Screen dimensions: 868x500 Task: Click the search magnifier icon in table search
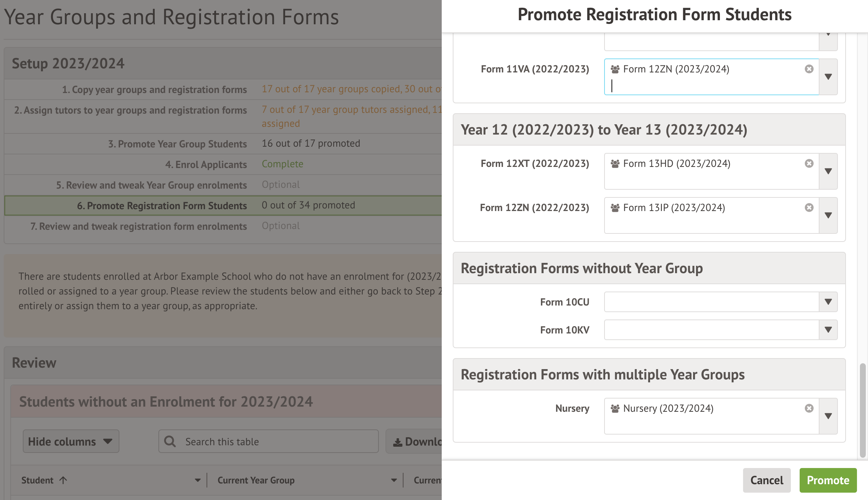(x=170, y=441)
